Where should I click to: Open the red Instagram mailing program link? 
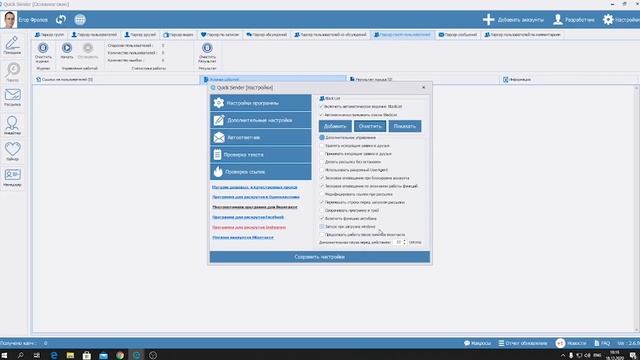tap(249, 227)
